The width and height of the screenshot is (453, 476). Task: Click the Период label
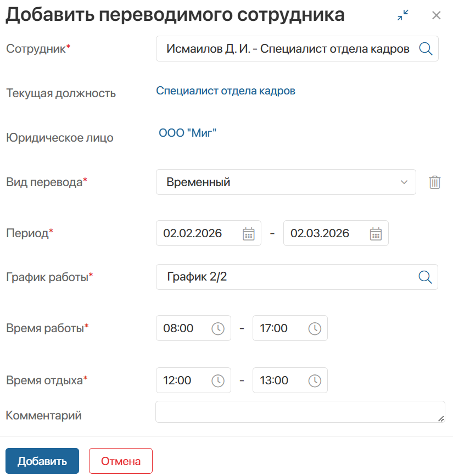(x=30, y=233)
